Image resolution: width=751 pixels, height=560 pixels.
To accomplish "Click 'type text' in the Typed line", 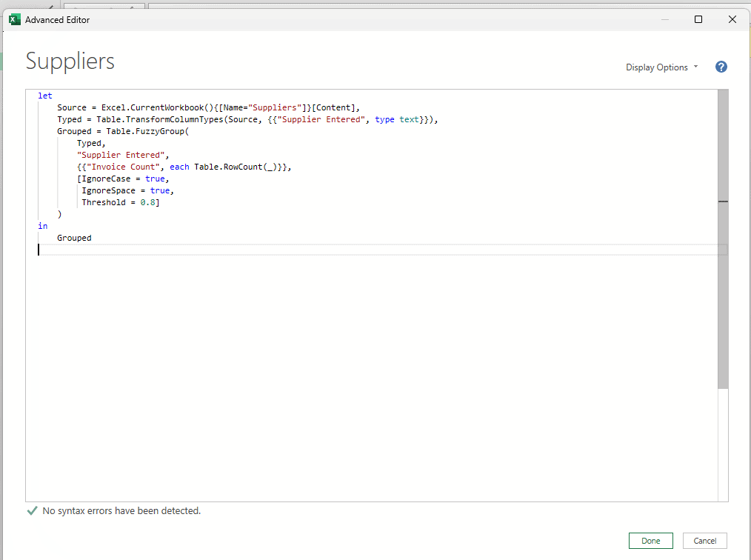I will (396, 120).
